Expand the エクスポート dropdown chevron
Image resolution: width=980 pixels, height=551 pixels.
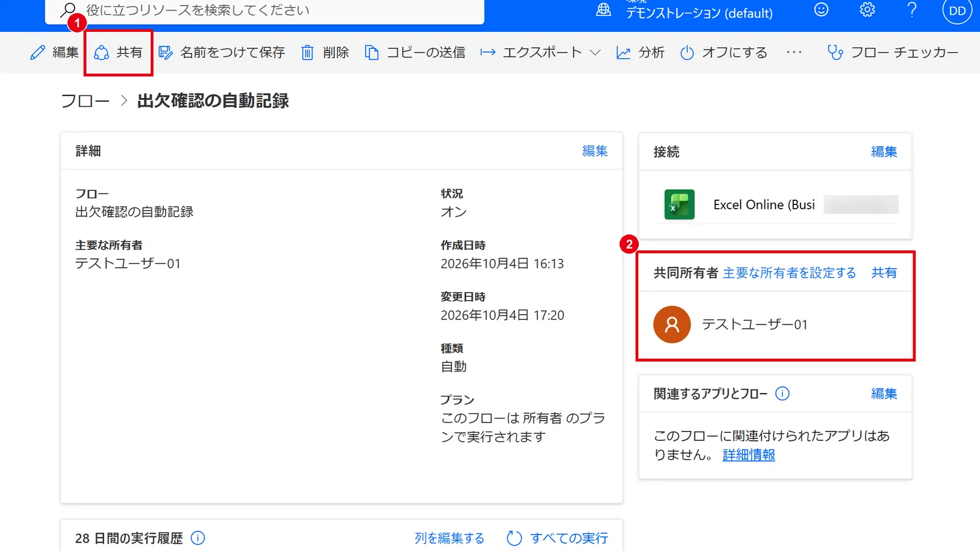[x=595, y=53]
